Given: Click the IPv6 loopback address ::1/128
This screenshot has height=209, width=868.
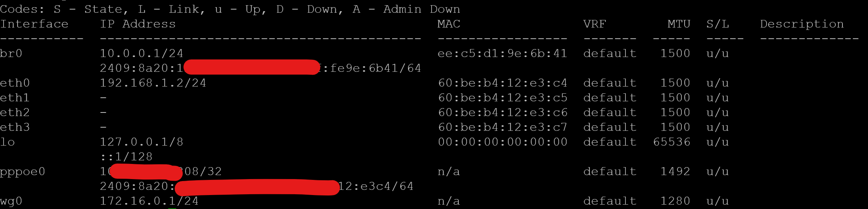Looking at the screenshot, I should coord(126,157).
